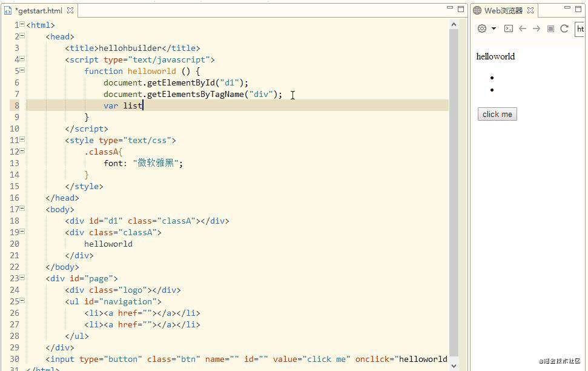Click the li link on line 27
This screenshot has width=588, height=371.
142,324
